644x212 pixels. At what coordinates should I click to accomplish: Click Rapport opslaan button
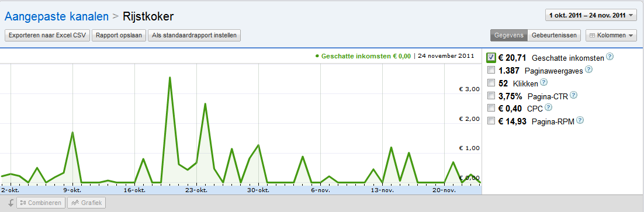point(119,35)
